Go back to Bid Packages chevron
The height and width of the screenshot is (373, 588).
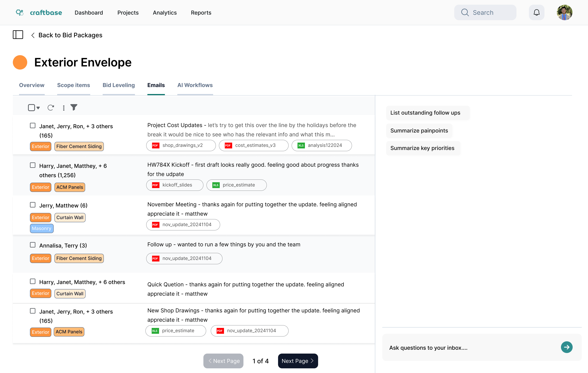[x=33, y=35]
